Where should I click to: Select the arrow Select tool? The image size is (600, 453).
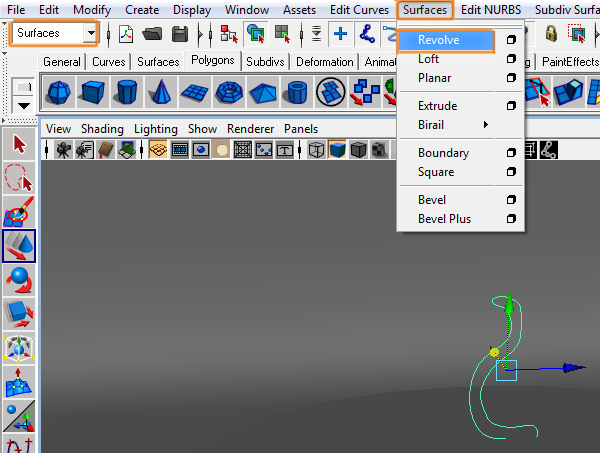[x=19, y=145]
